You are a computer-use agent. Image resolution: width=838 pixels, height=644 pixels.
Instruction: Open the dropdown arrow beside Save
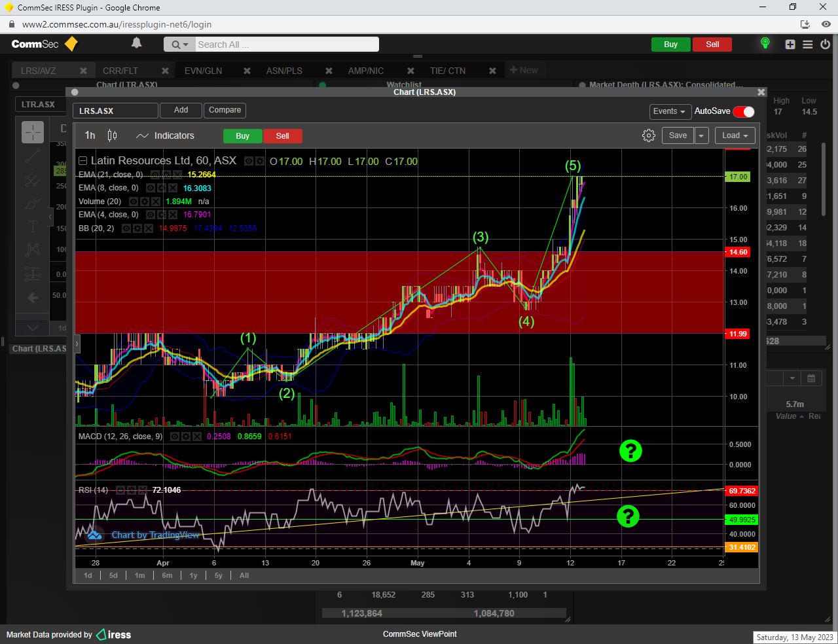pos(701,135)
